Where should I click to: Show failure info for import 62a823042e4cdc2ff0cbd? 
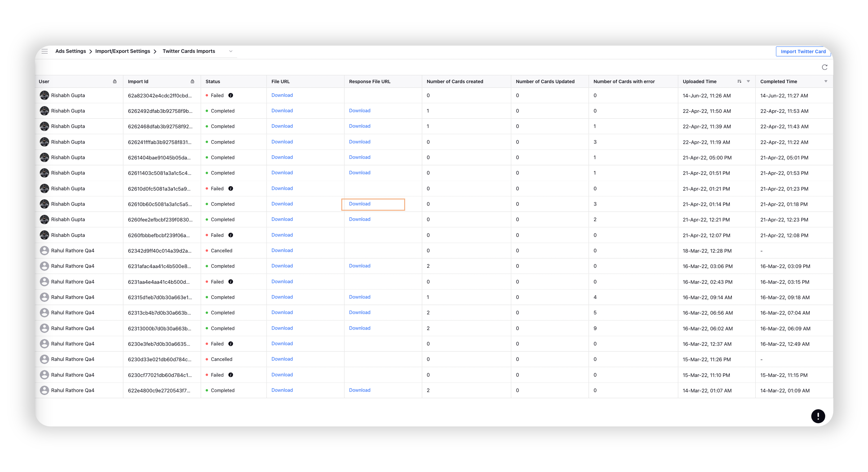pos(230,95)
